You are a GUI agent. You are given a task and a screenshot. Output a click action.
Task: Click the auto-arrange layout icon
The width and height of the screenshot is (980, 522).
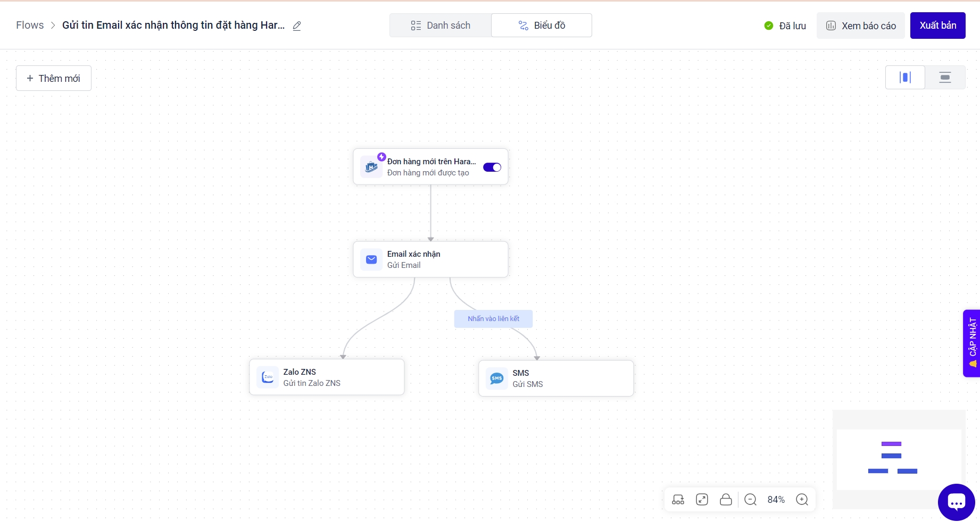coord(678,500)
